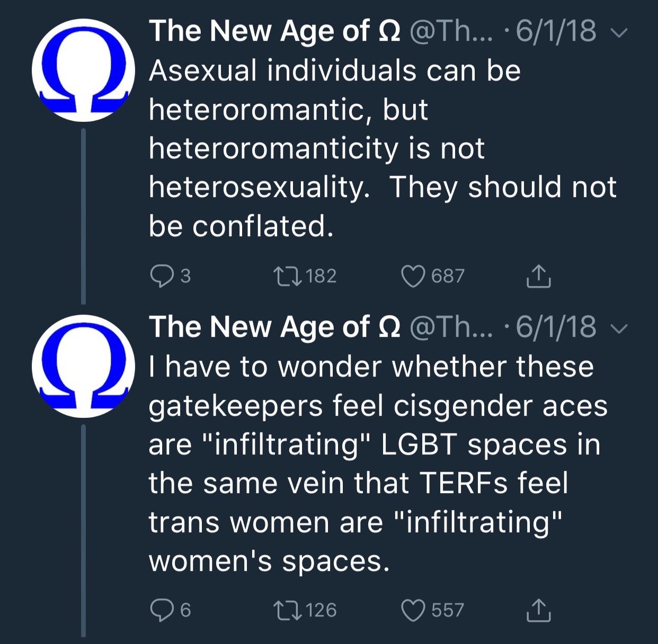Open the 6/1/18 timestamp of the top tweet
This screenshot has width=658, height=644.
point(556,31)
